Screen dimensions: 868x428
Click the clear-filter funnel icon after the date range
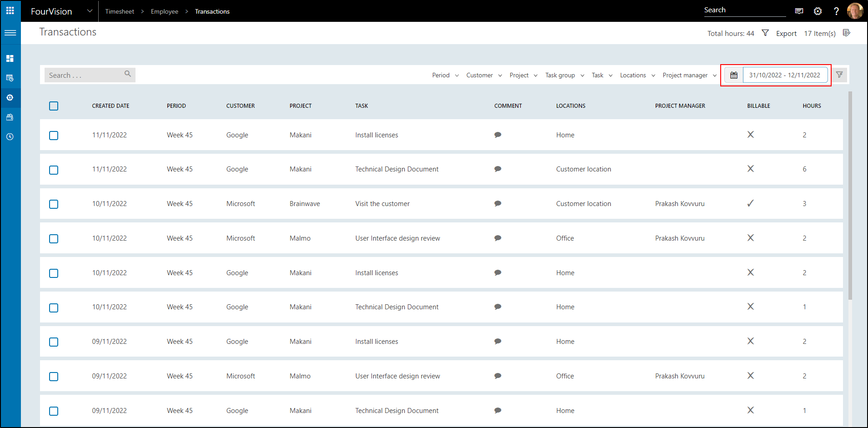[839, 75]
